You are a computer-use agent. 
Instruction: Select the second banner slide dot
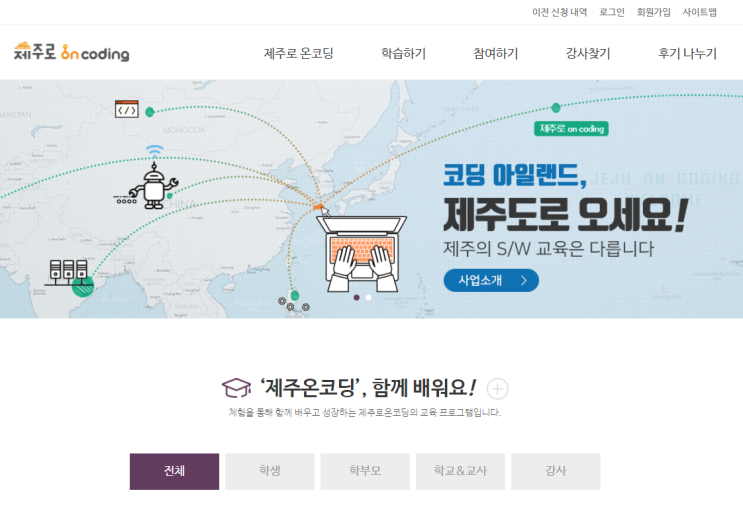[369, 298]
